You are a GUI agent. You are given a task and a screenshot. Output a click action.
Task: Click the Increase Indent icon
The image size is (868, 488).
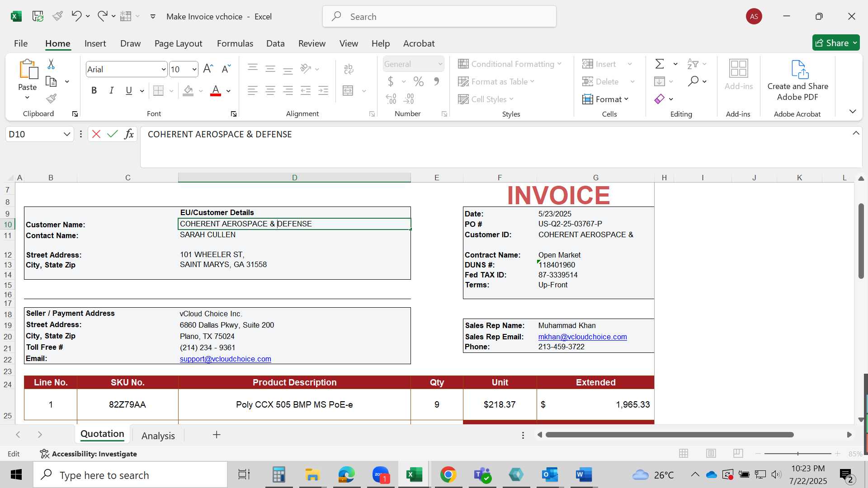point(323,91)
